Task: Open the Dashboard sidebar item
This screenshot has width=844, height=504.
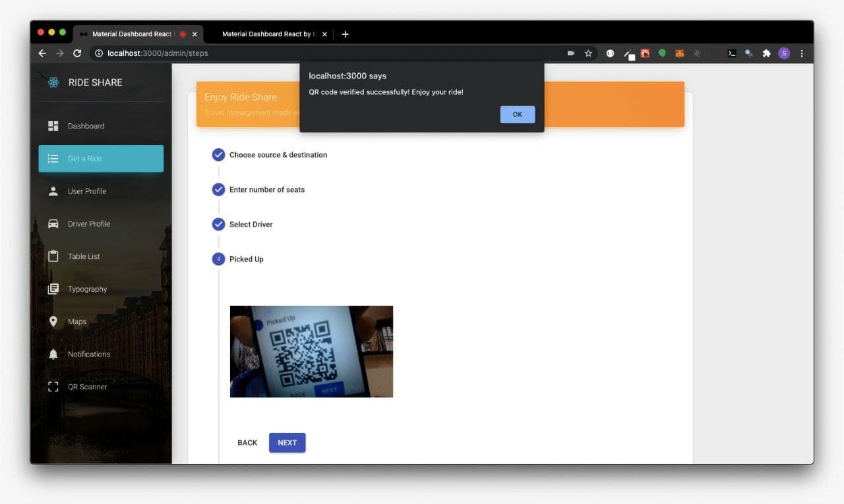Action: coord(101,126)
